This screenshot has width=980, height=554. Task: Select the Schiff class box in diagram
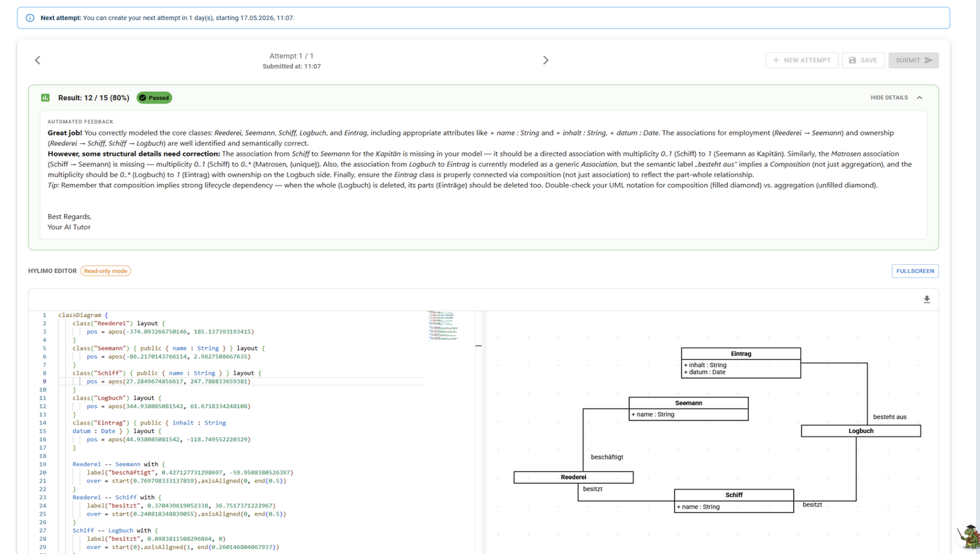[733, 501]
